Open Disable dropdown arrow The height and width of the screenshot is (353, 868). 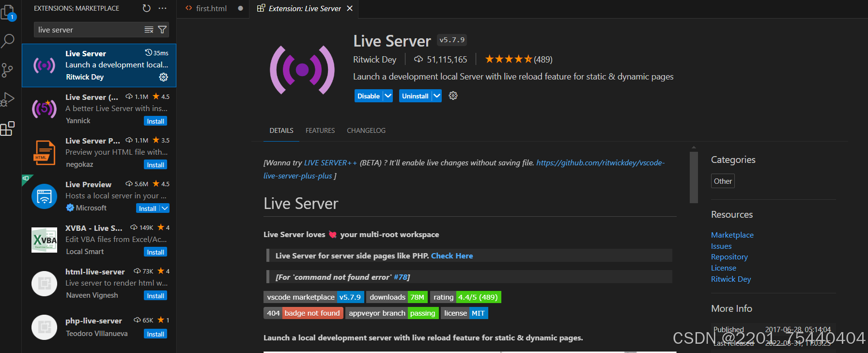click(388, 96)
